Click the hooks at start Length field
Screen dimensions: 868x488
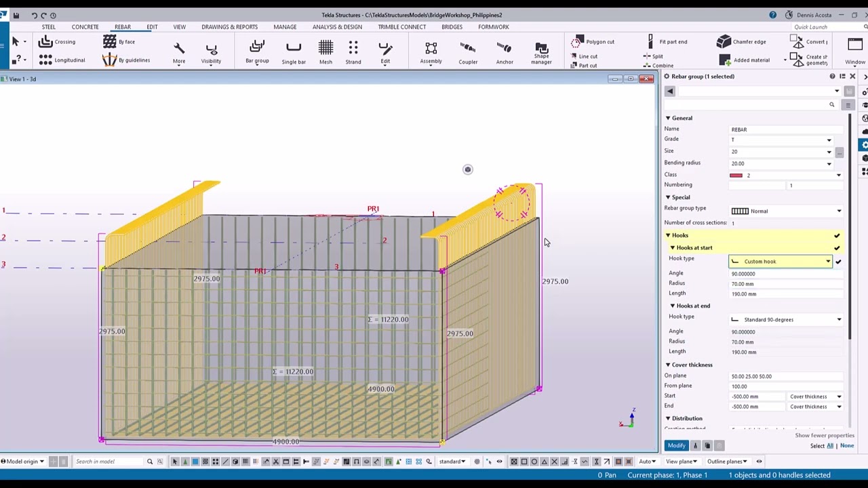click(785, 294)
